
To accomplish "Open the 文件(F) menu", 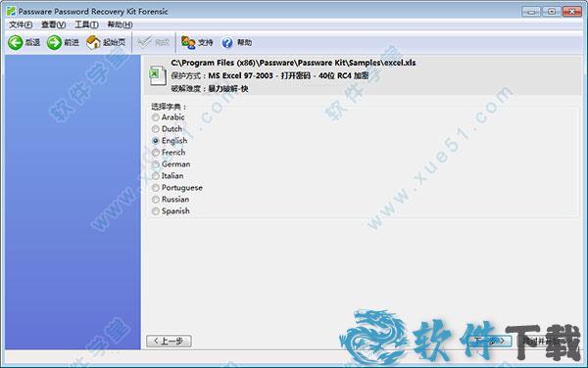I will pyautogui.click(x=21, y=24).
